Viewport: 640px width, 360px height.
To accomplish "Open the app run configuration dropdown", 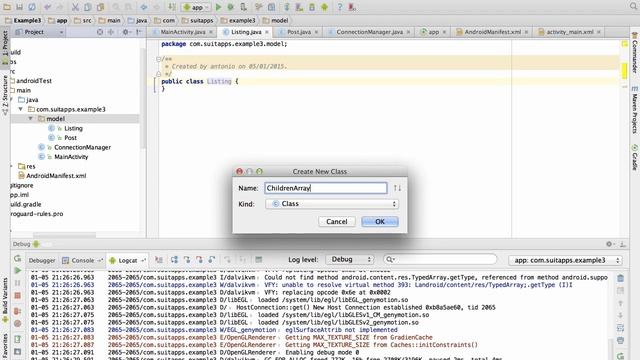I will coord(196,7).
